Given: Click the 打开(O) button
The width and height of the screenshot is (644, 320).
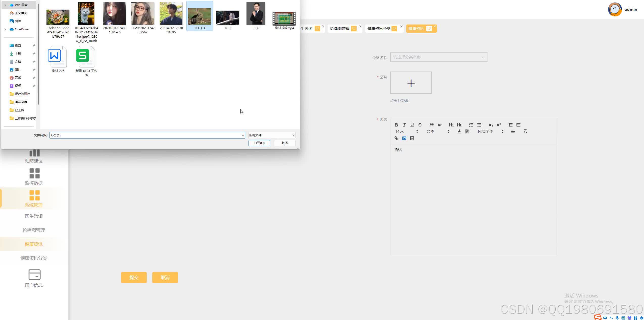Looking at the screenshot, I should tap(259, 143).
